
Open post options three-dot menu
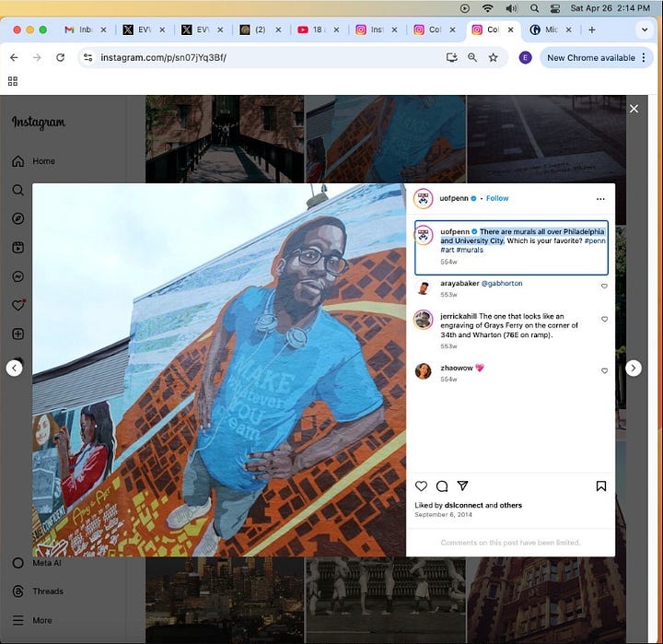pyautogui.click(x=600, y=199)
